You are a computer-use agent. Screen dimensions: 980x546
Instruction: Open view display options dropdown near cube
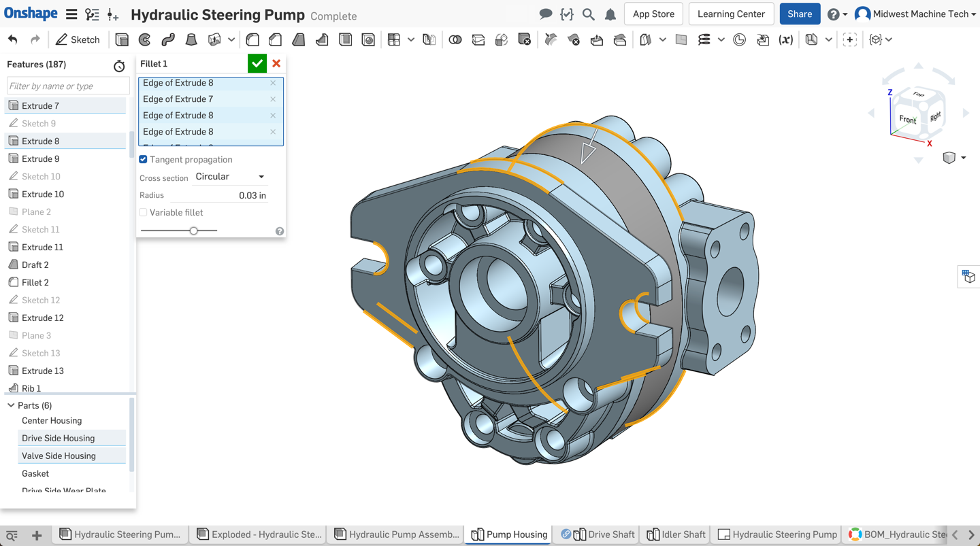point(963,158)
